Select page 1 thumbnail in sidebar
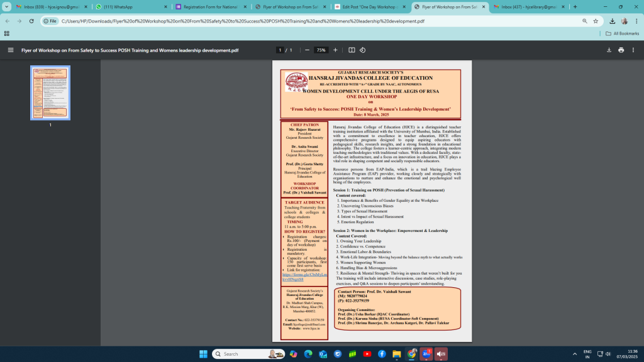Image resolution: width=644 pixels, height=362 pixels. pyautogui.click(x=50, y=92)
